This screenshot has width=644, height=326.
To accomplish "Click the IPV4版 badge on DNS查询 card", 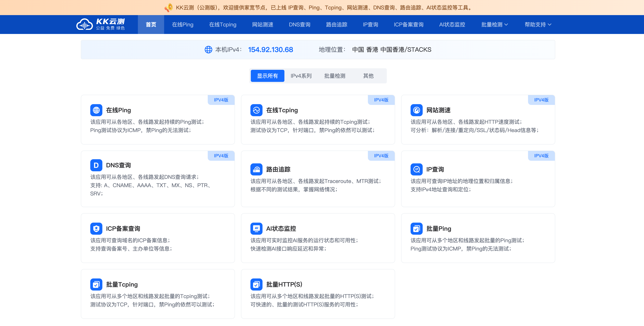I will click(221, 156).
